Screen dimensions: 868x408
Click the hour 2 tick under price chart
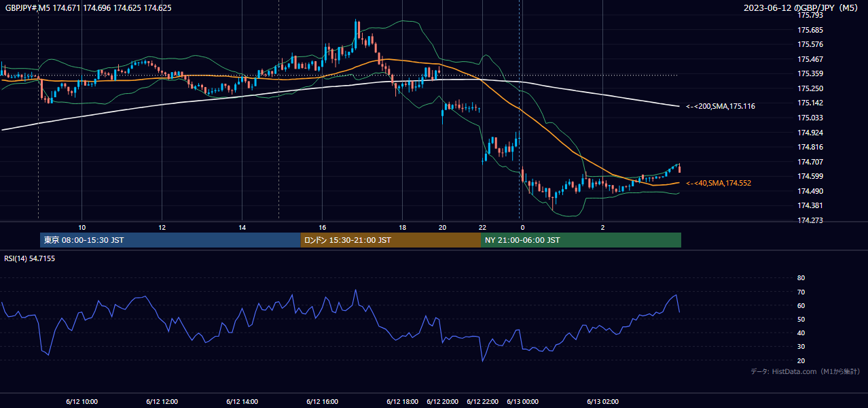click(602, 227)
